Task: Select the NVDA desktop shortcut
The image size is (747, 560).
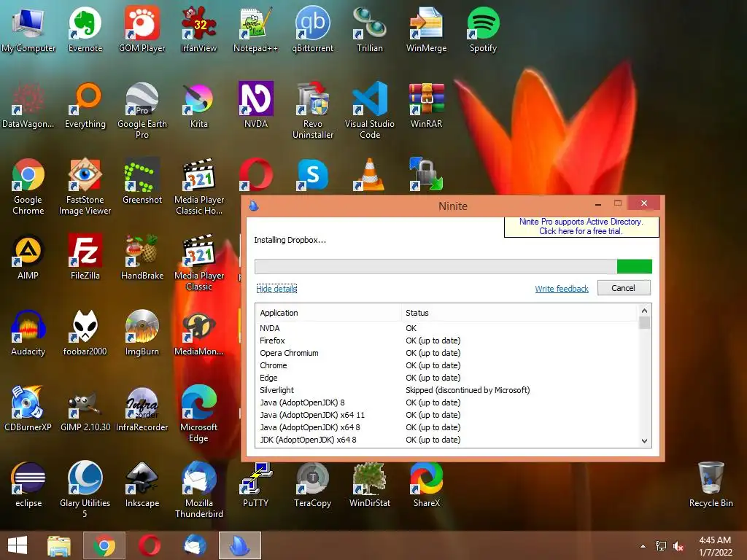Action: click(x=256, y=106)
